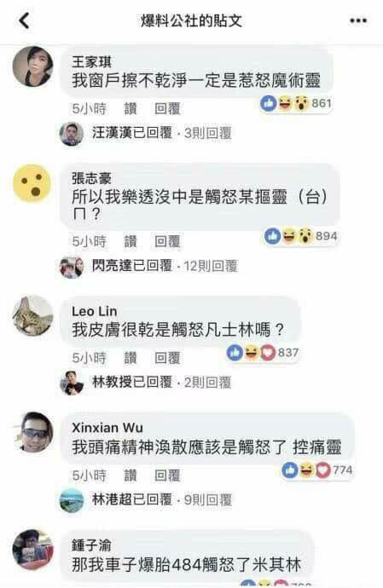The image size is (383, 588).
Task: Open reaction icons with count 861
Action: pyautogui.click(x=297, y=103)
